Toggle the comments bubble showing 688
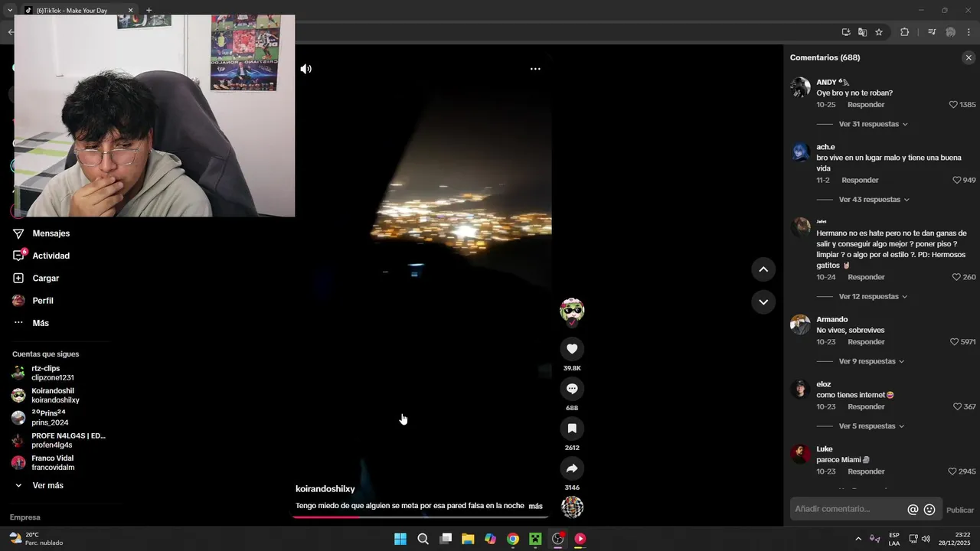980x551 pixels. tap(572, 389)
